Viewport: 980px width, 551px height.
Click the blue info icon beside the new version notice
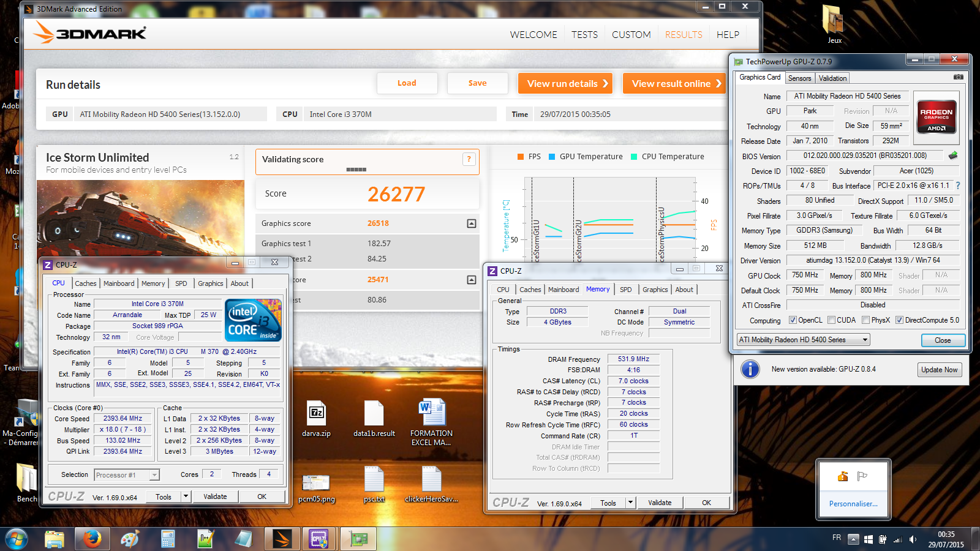point(750,369)
